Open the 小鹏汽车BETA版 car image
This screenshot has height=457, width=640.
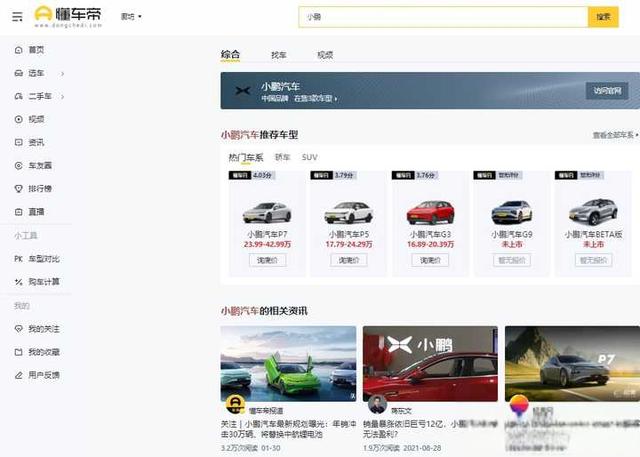pyautogui.click(x=593, y=212)
